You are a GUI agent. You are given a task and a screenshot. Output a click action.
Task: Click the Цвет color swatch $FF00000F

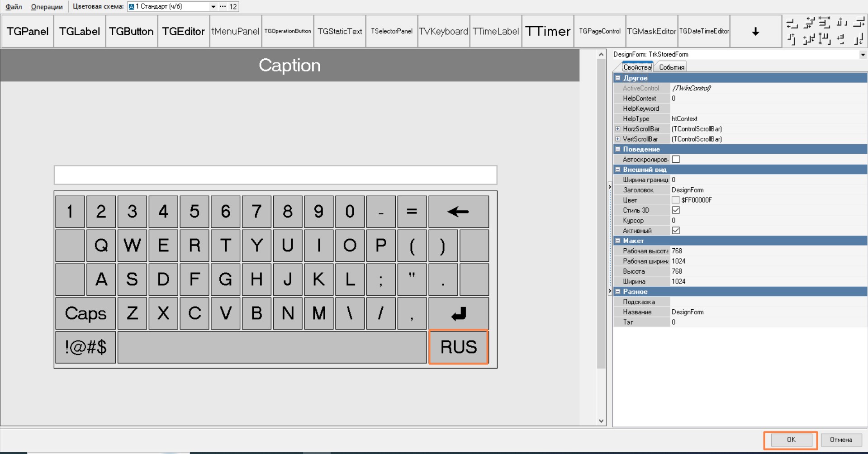pyautogui.click(x=675, y=200)
